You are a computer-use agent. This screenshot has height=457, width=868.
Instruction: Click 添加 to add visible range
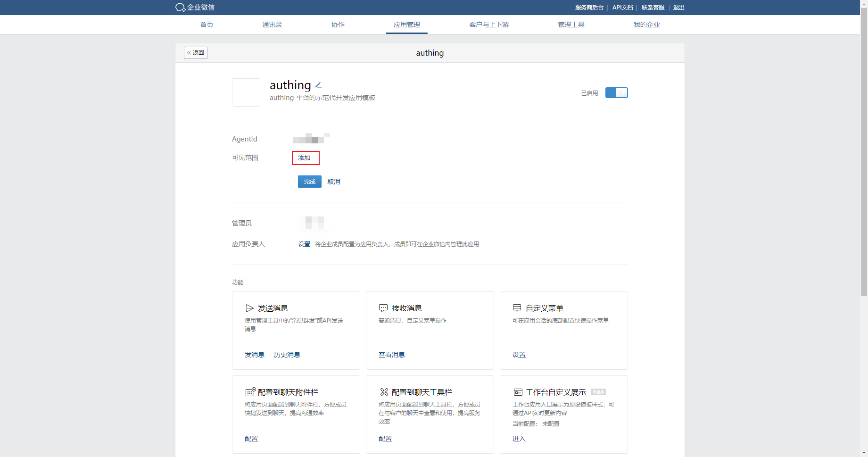click(305, 158)
